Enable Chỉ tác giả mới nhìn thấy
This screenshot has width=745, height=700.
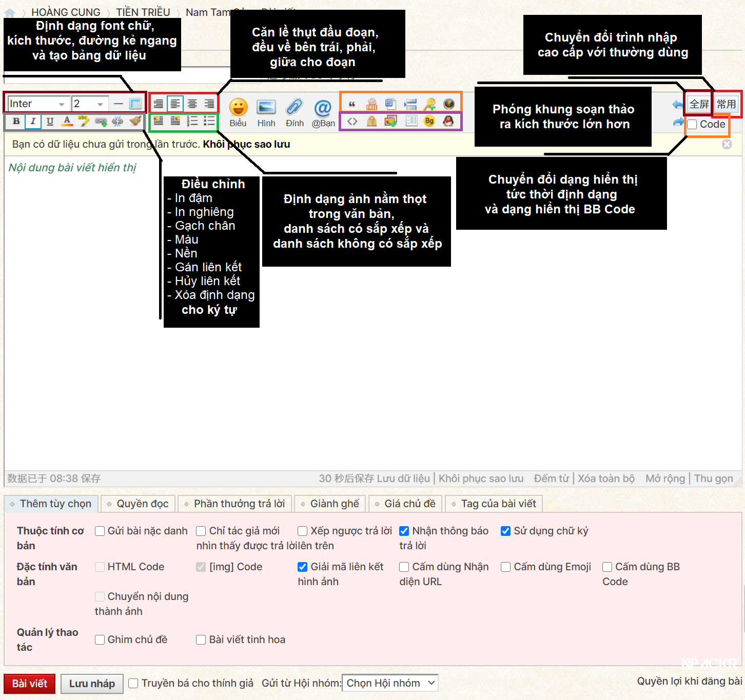202,531
